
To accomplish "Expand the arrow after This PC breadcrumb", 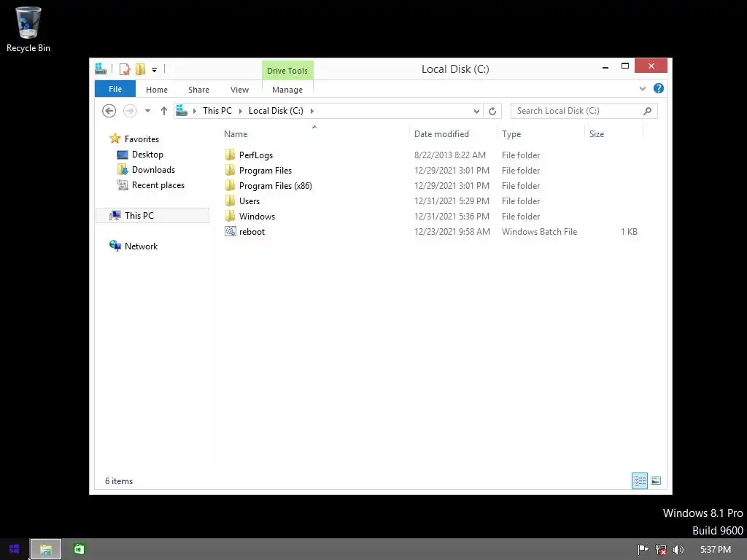I will (240, 111).
